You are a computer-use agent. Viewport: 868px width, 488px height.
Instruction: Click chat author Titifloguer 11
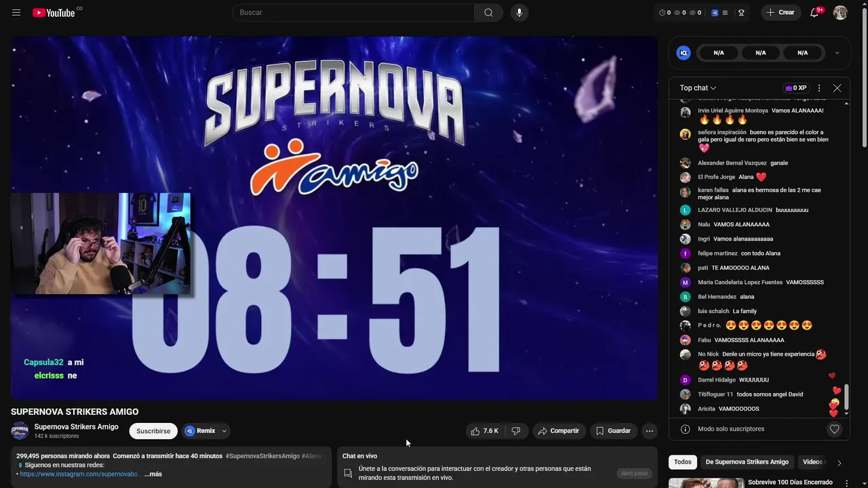pyautogui.click(x=715, y=394)
